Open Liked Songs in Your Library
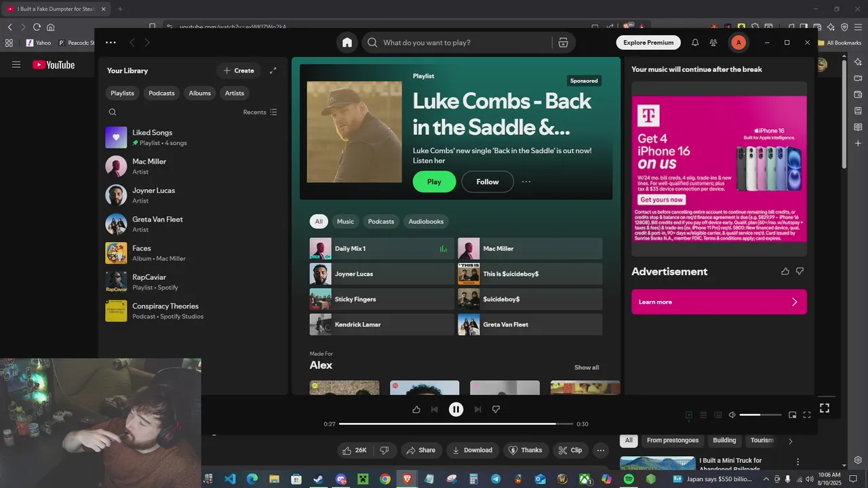Screen dimensions: 868x488 [193, 138]
